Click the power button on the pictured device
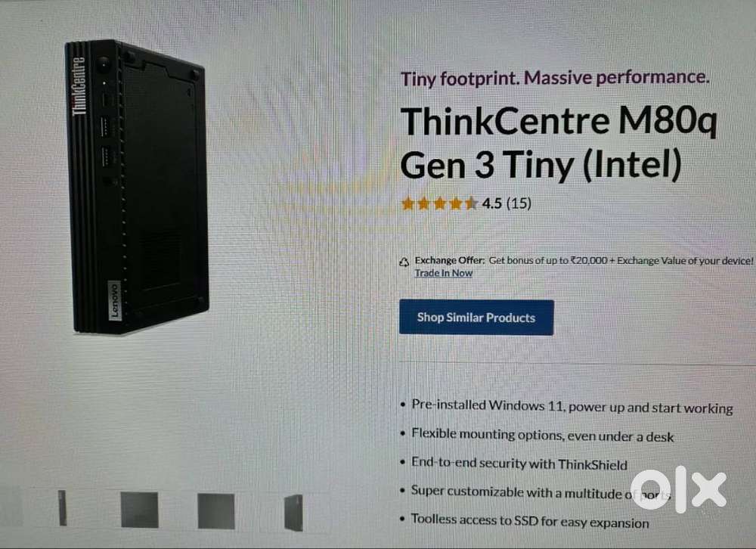 [x=103, y=64]
